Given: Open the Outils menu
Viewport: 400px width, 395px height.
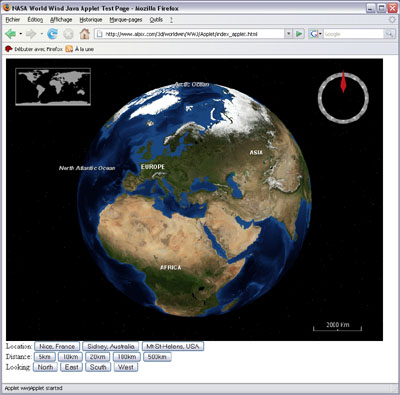Looking at the screenshot, I should (x=156, y=20).
